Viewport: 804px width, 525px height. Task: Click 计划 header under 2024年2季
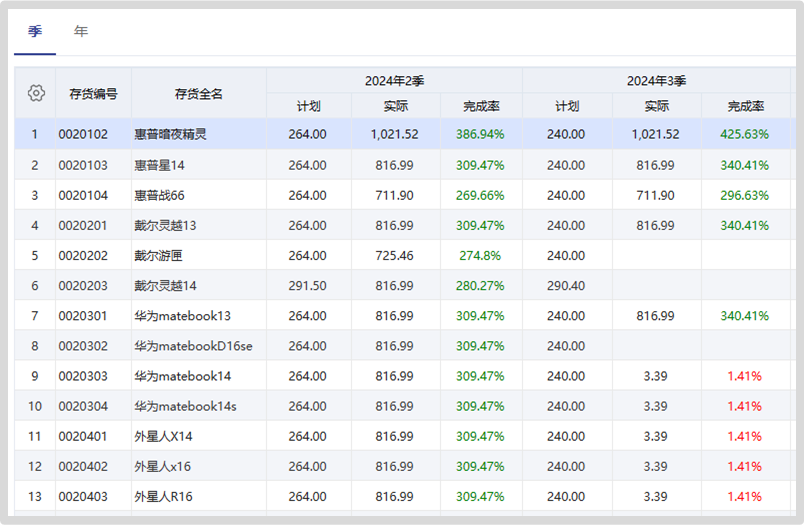point(309,106)
